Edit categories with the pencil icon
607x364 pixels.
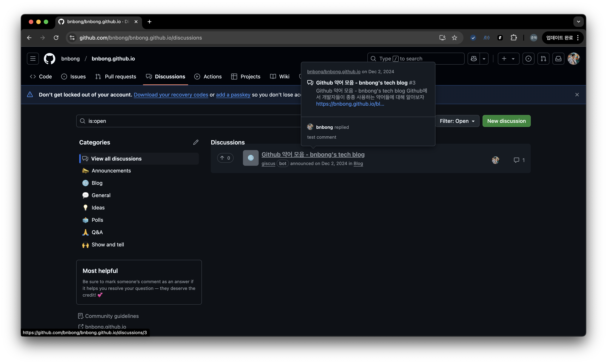196,142
